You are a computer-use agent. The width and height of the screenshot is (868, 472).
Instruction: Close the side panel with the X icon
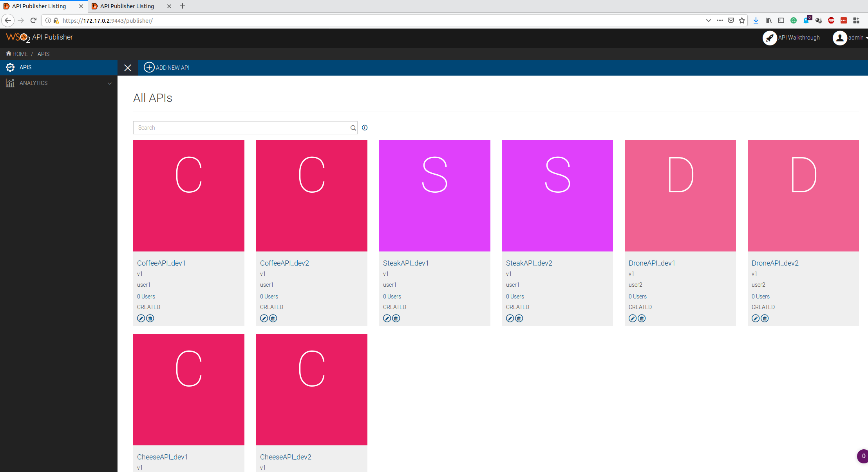(x=128, y=68)
